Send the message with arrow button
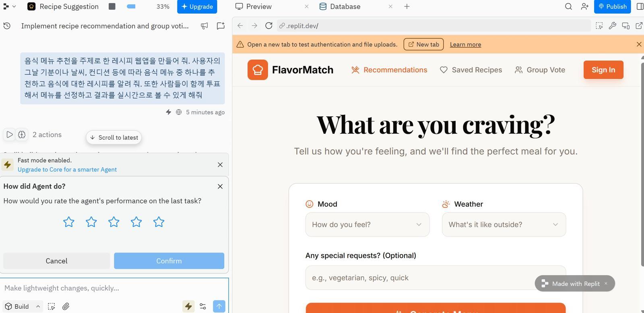This screenshot has height=313, width=644. 219,306
